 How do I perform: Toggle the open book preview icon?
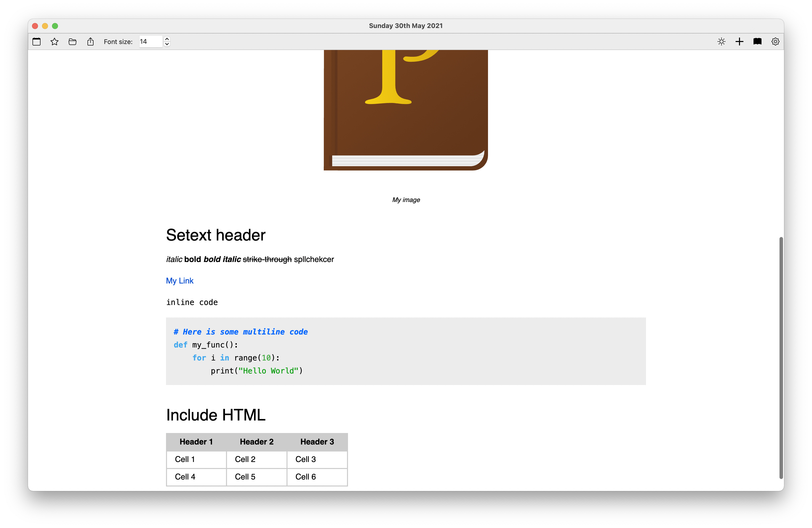(x=757, y=41)
